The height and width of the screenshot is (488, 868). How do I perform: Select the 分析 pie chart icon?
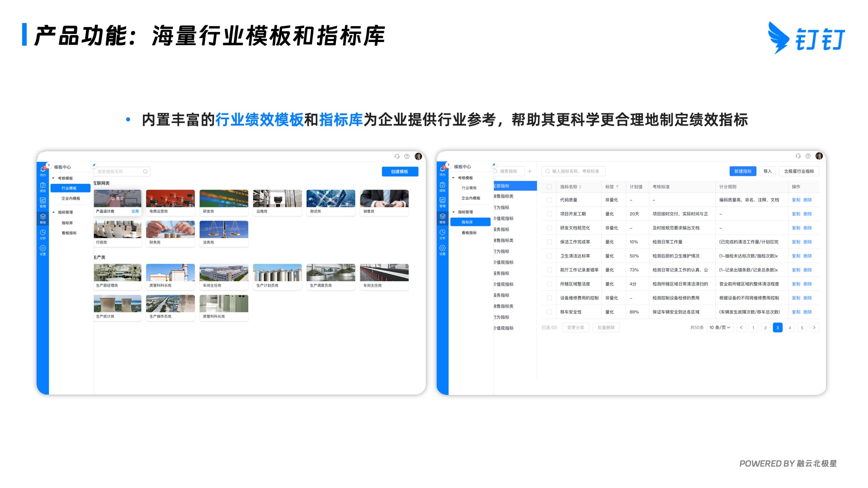(x=42, y=232)
